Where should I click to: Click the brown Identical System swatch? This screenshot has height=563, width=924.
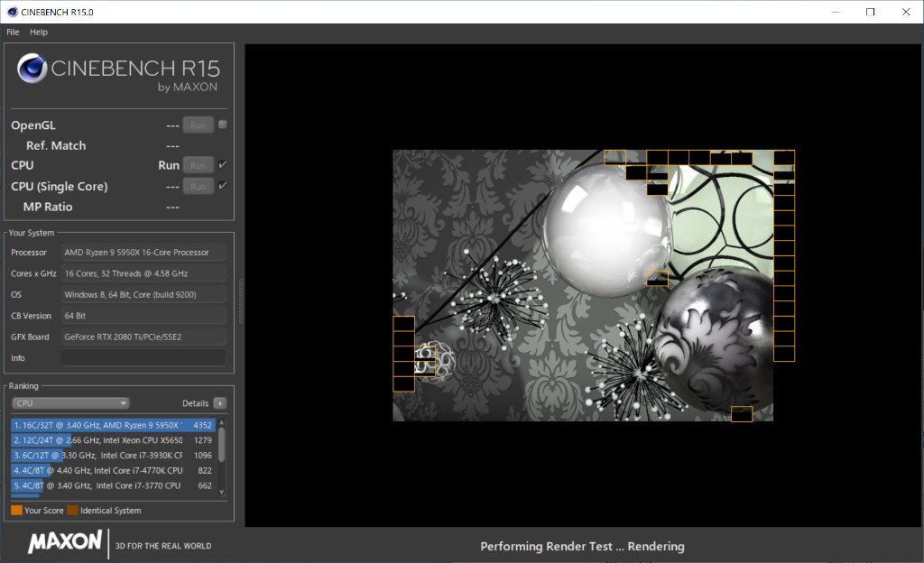(x=72, y=511)
